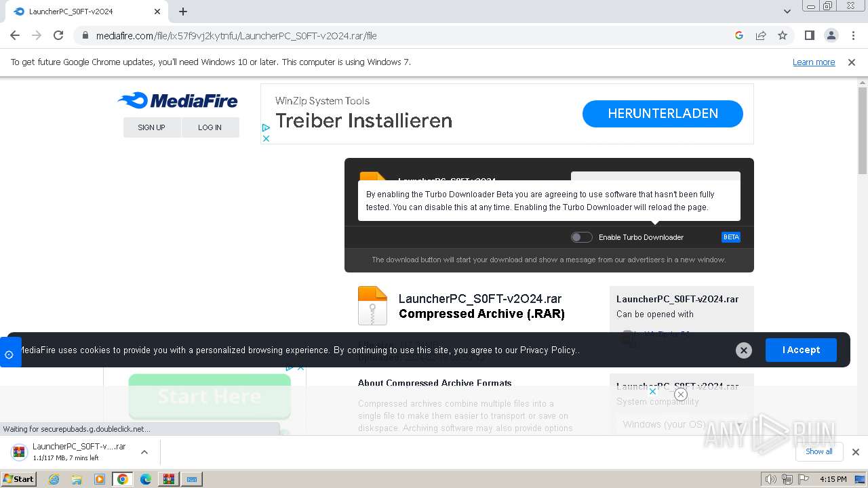The image size is (868, 488).
Task: Expand the download item options chevron
Action: tap(144, 452)
